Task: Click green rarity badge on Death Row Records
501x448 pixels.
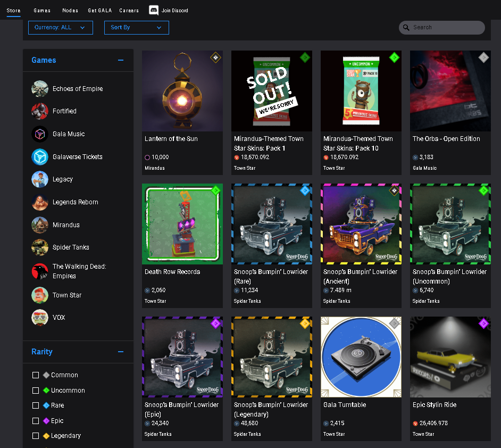Action: tap(216, 191)
